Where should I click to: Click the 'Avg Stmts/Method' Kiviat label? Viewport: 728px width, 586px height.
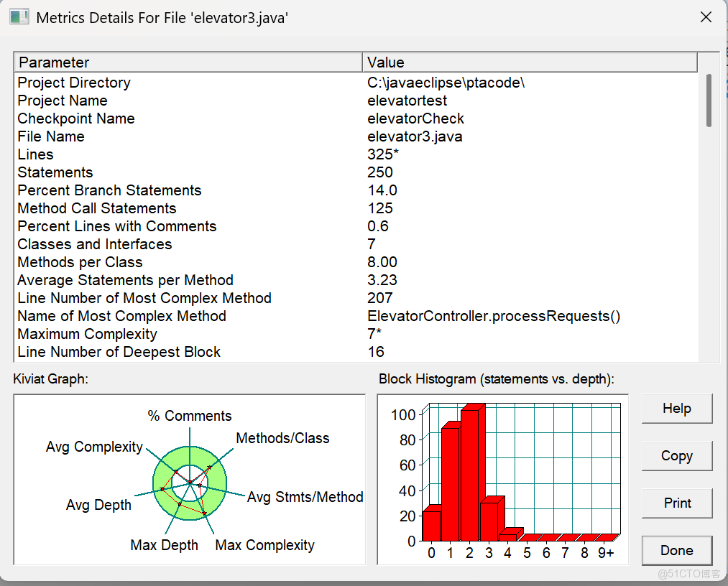click(305, 496)
